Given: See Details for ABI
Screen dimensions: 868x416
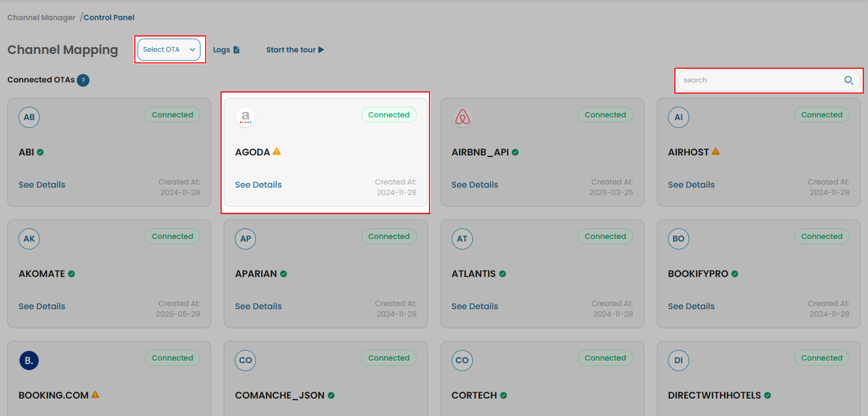Looking at the screenshot, I should (x=42, y=185).
